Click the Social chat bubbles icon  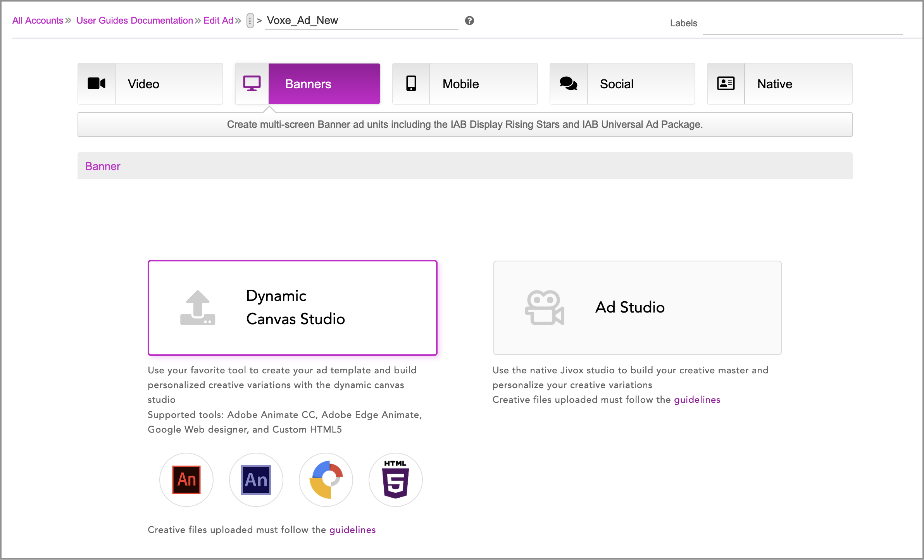pos(568,84)
